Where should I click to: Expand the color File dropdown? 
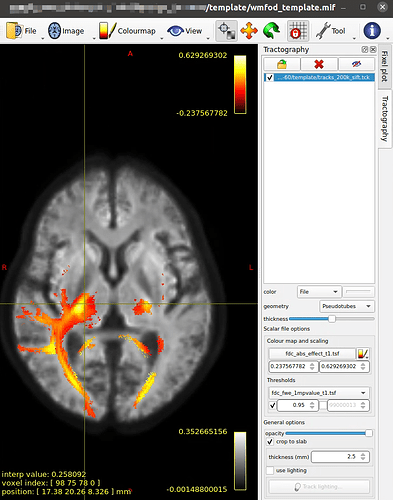click(319, 292)
